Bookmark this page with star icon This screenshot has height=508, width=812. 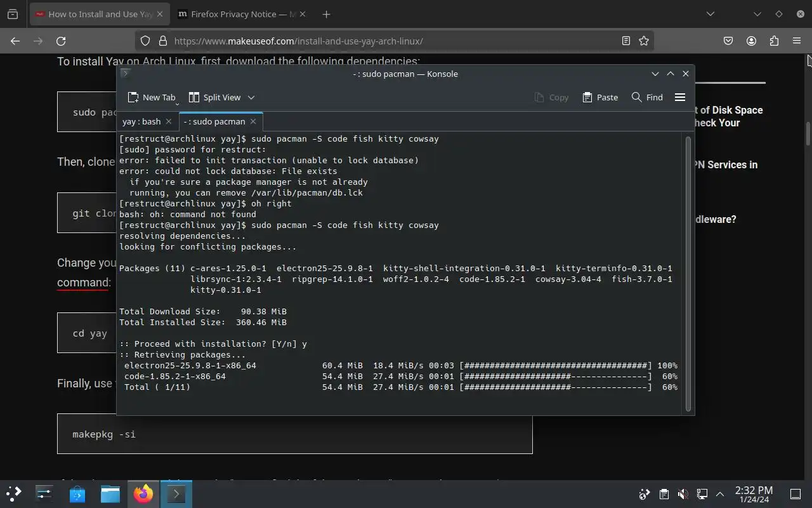pyautogui.click(x=644, y=41)
